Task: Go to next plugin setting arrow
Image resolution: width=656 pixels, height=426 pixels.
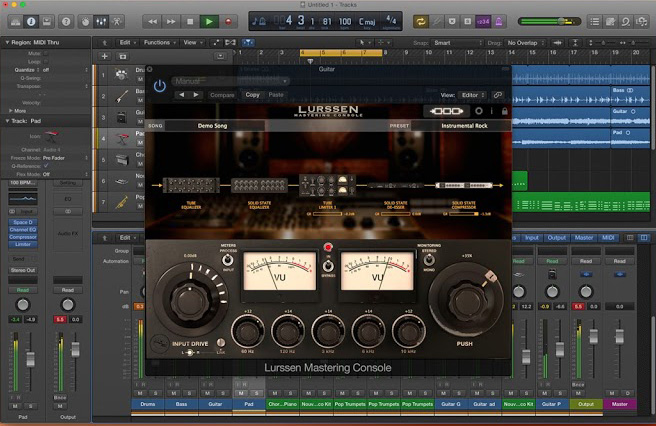Action: pyautogui.click(x=195, y=95)
